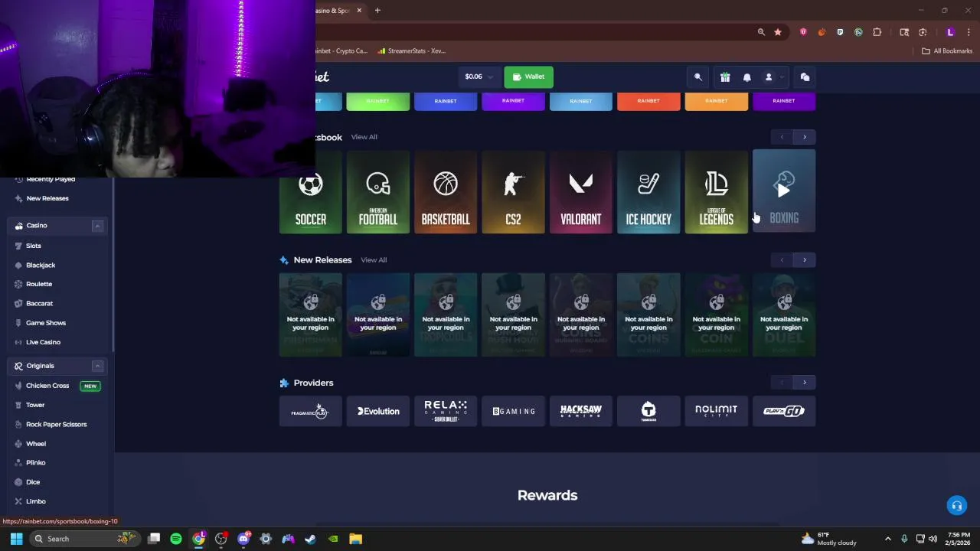Image resolution: width=980 pixels, height=551 pixels.
Task: Open the American Football sportsbook tile
Action: click(x=378, y=192)
